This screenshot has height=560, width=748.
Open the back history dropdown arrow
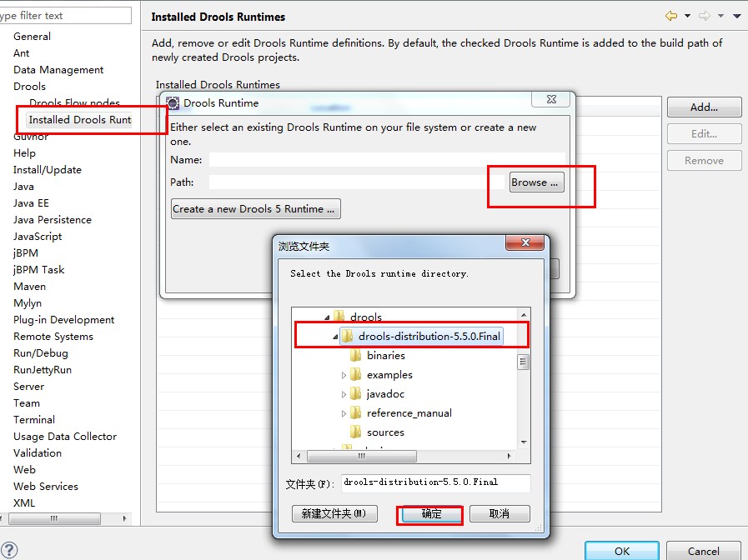[687, 16]
